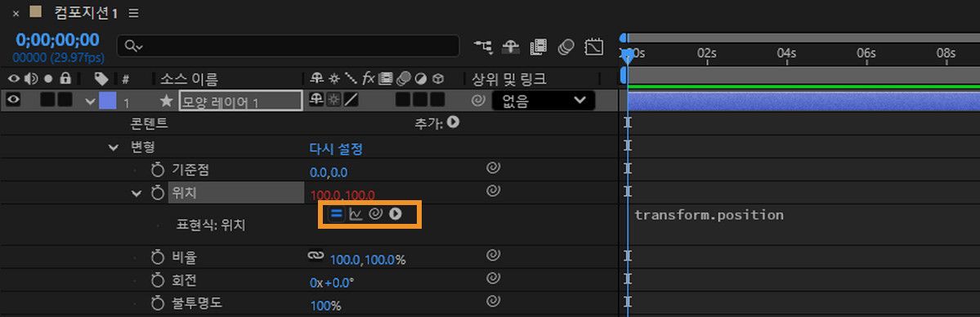
Task: Toggle the lock box for 모양 레이어 1
Action: pos(65,100)
